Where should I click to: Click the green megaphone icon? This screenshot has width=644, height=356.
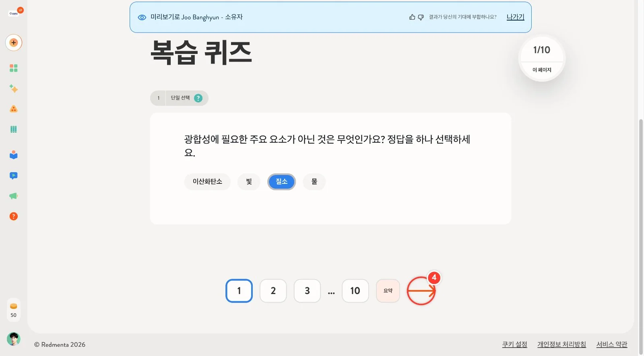[x=14, y=196]
